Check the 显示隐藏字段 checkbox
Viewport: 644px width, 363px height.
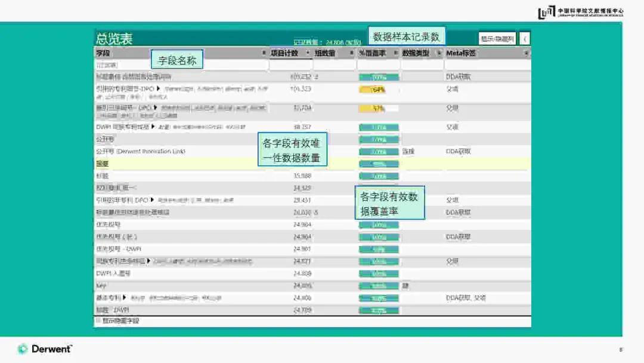(x=97, y=320)
